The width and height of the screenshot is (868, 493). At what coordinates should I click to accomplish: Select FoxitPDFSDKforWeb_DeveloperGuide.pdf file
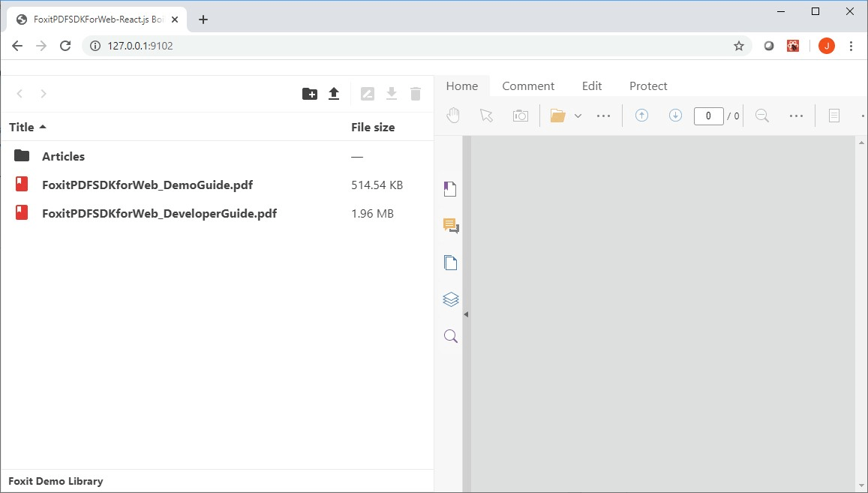point(160,214)
